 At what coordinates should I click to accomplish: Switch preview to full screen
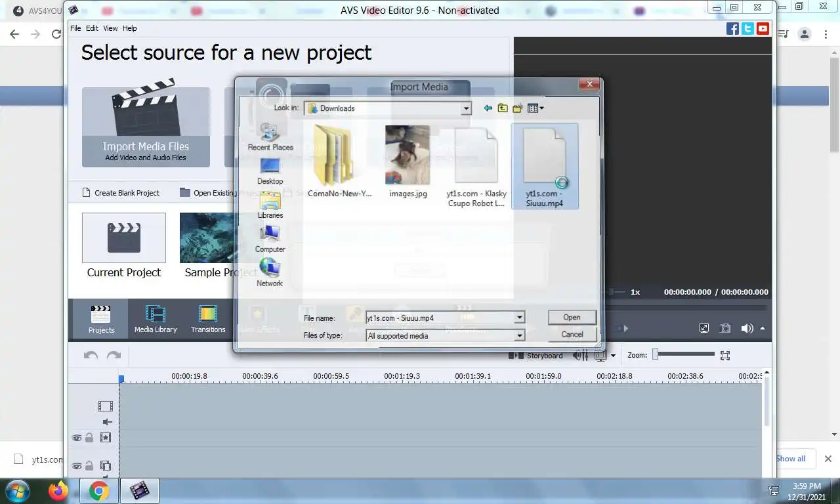(x=704, y=328)
